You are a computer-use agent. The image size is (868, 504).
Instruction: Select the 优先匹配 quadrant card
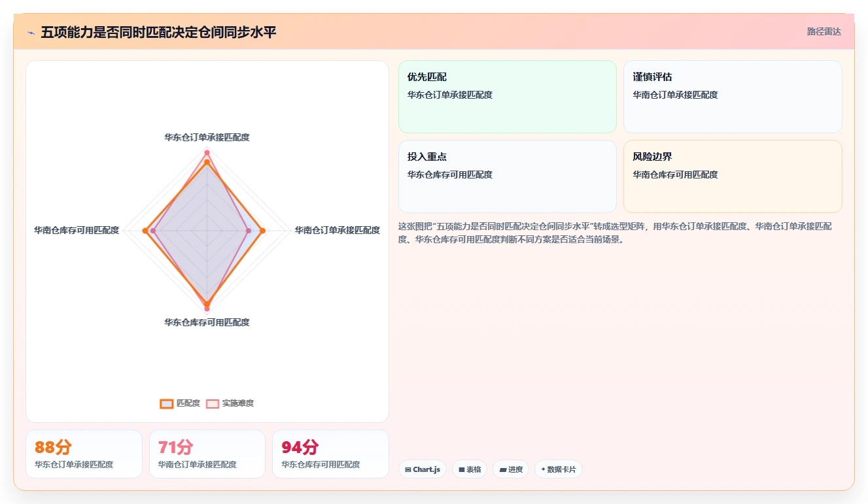pos(508,97)
